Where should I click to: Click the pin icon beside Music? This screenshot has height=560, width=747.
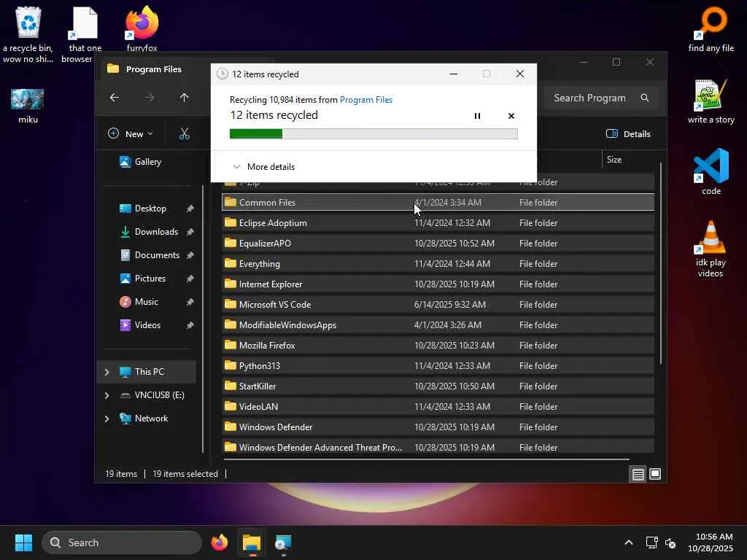tap(190, 302)
